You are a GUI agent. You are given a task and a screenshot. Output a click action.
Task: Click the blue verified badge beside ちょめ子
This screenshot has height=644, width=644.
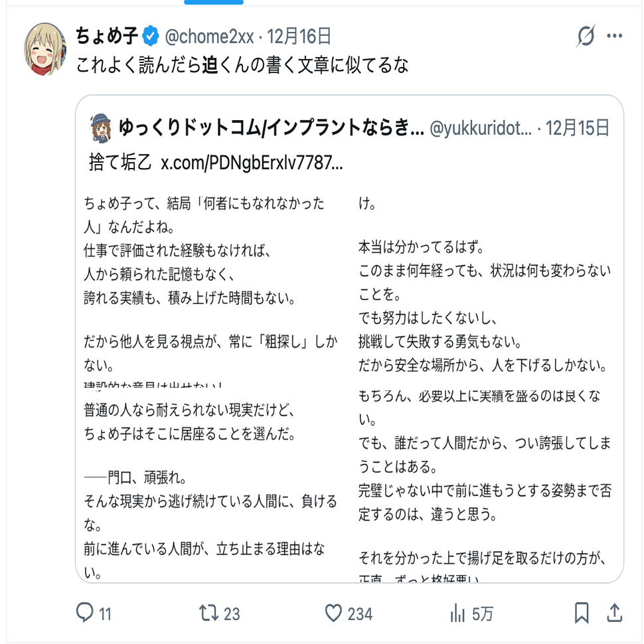tap(151, 37)
